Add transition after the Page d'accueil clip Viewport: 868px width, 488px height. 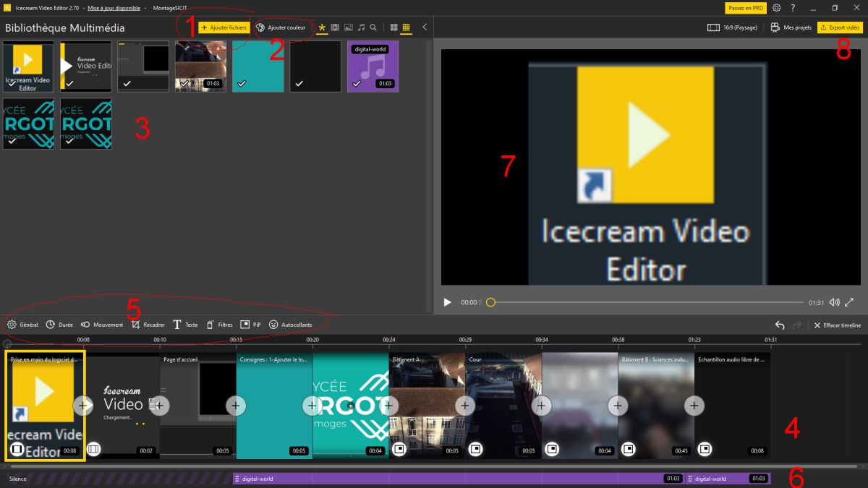(236, 406)
